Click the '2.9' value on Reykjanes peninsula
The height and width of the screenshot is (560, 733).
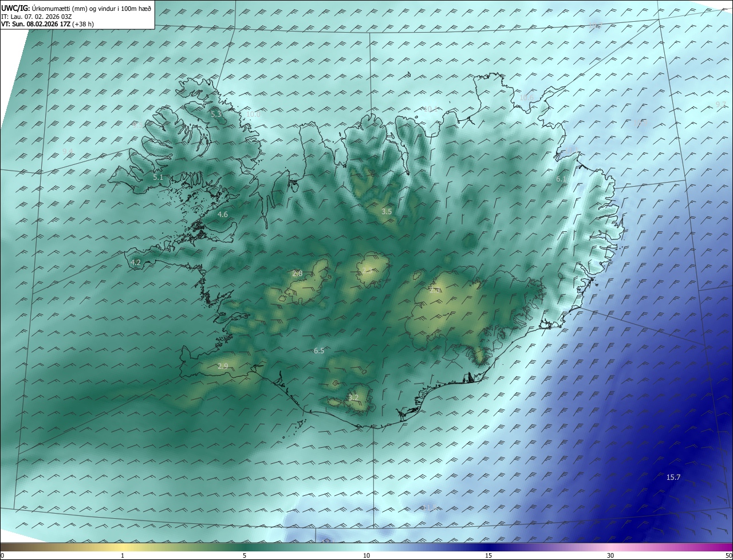click(223, 366)
